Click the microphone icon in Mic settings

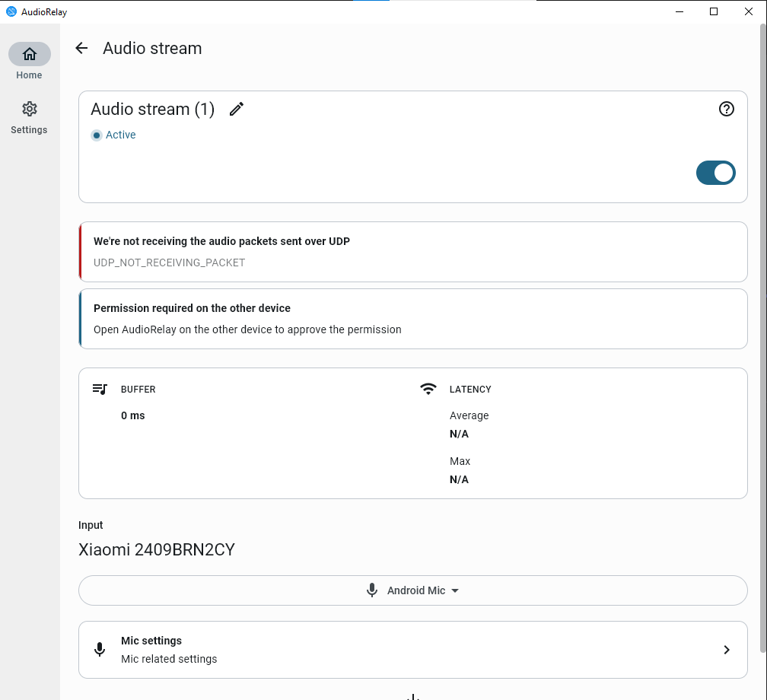point(100,650)
